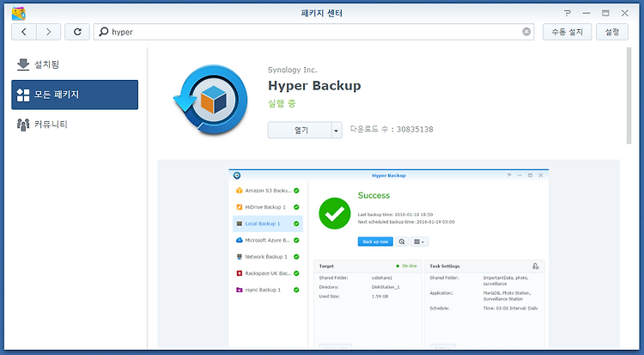
Task: Click the Synology Inc. developer text
Action: 293,70
